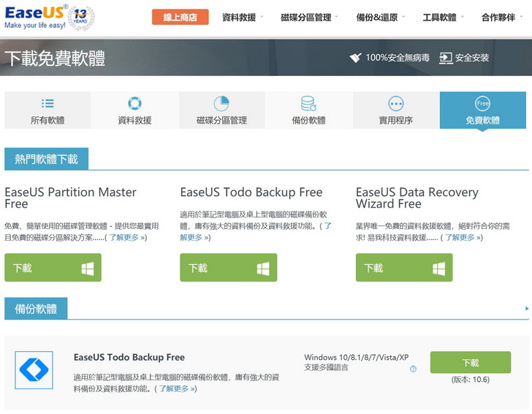Expand dropdown arrow next to 磁碟分區管理
Viewport: 532px width, 414px height.
tap(336, 16)
